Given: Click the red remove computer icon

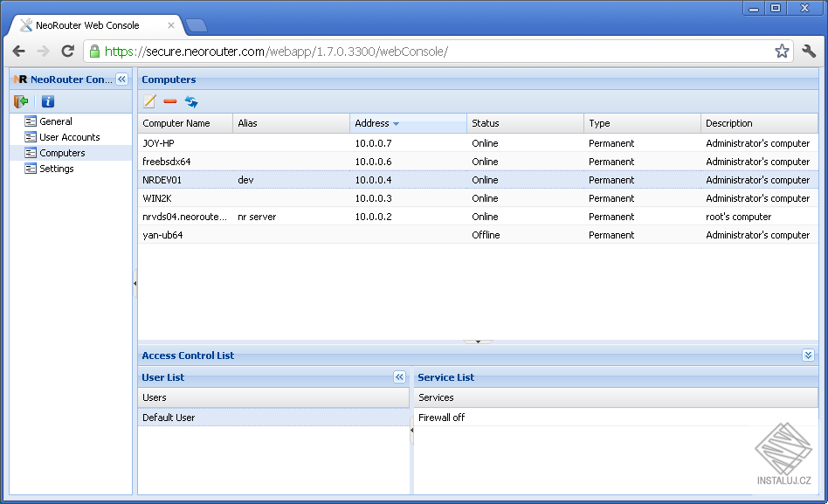Looking at the screenshot, I should click(x=170, y=101).
